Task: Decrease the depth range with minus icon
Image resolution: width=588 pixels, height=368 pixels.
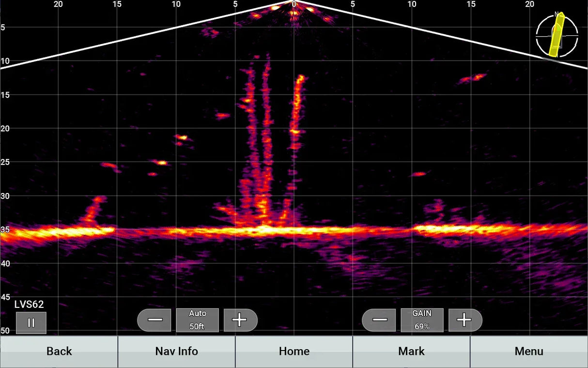Action: [155, 320]
